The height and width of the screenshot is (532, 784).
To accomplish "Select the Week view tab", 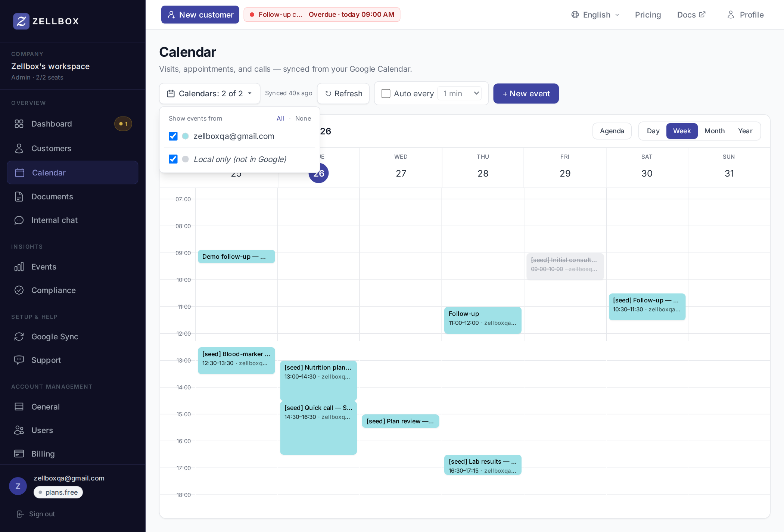I will click(x=682, y=131).
